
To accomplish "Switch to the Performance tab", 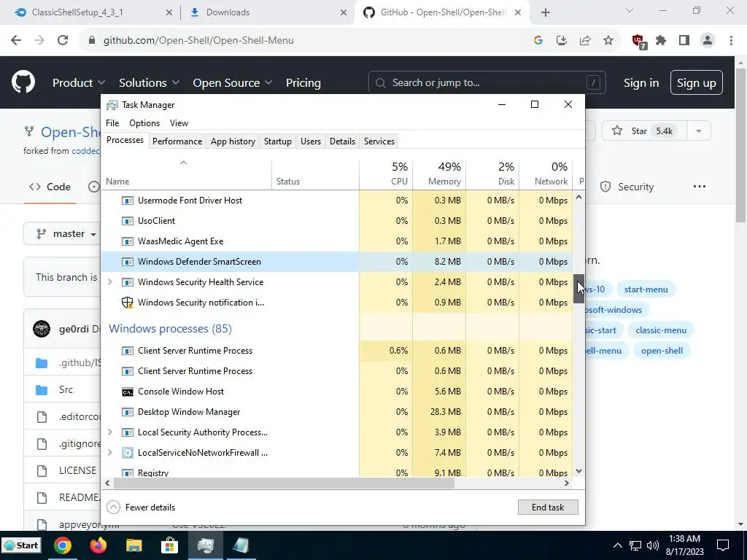I will 177,141.
